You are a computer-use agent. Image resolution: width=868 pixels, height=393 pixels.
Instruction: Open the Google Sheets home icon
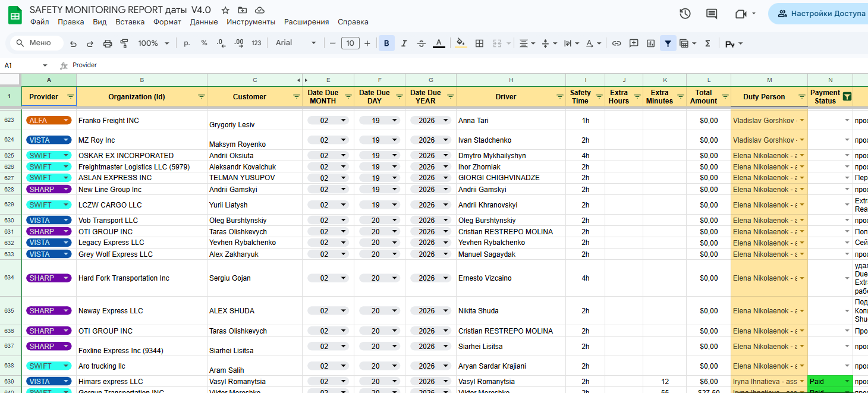(x=15, y=15)
